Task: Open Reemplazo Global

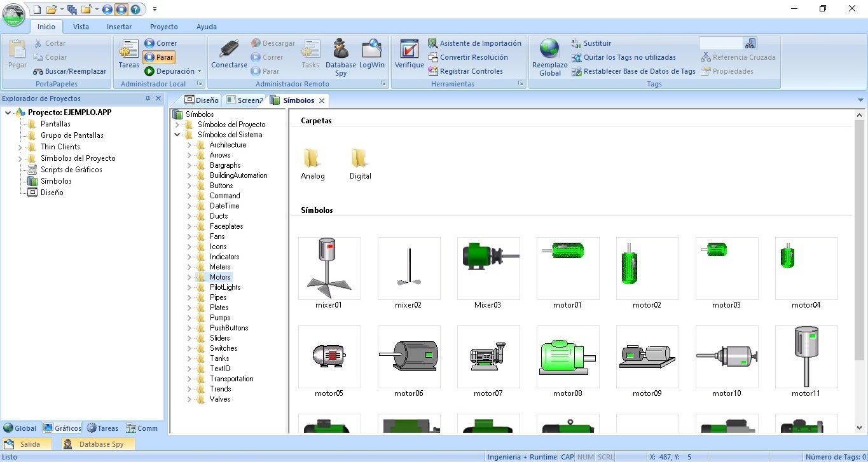Action: (549, 57)
